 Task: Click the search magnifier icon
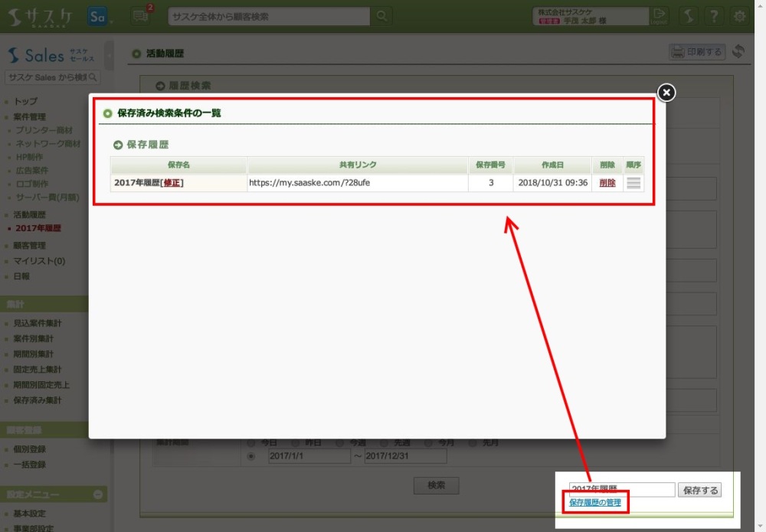pyautogui.click(x=381, y=16)
